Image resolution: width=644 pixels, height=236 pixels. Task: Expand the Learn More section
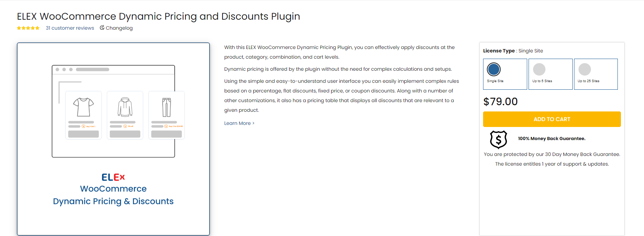[237, 123]
